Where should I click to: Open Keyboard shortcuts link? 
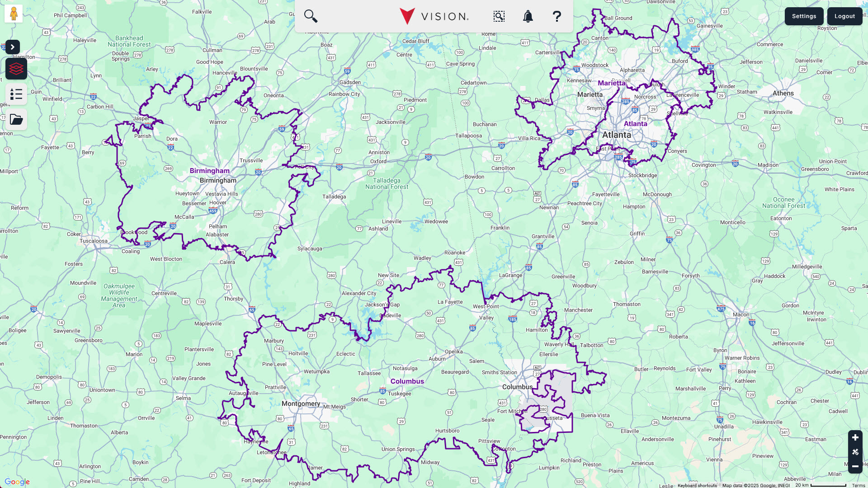click(697, 485)
